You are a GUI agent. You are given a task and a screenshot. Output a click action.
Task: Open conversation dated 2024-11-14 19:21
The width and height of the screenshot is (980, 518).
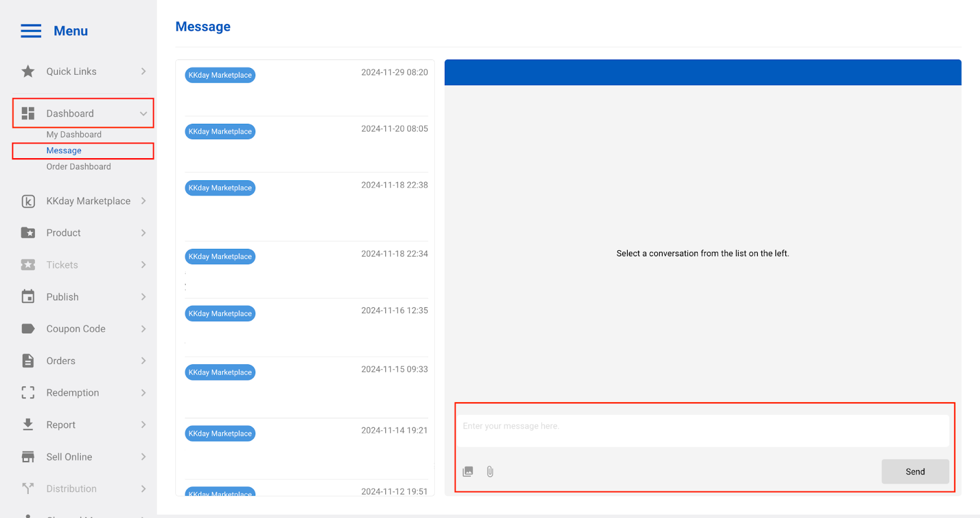coord(306,449)
